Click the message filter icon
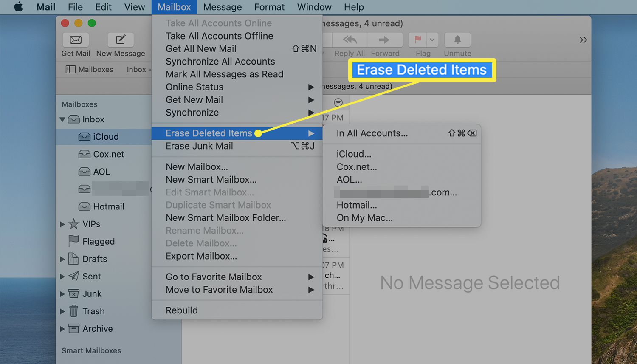 [338, 102]
